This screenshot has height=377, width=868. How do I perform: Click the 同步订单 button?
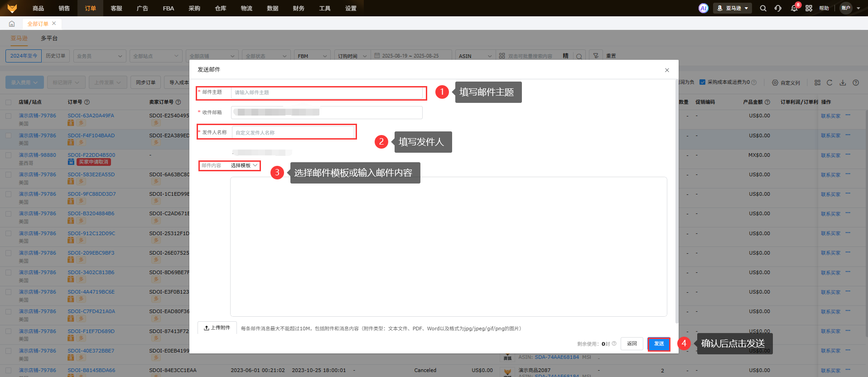(x=145, y=82)
